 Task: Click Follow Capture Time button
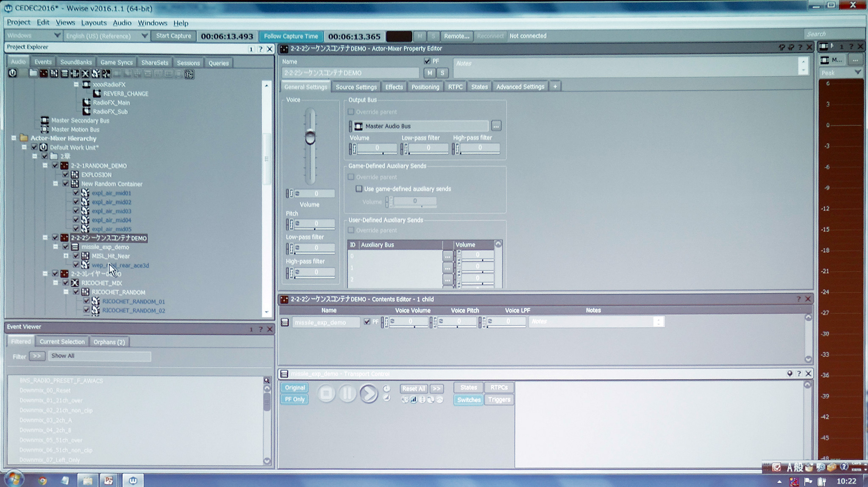[291, 36]
